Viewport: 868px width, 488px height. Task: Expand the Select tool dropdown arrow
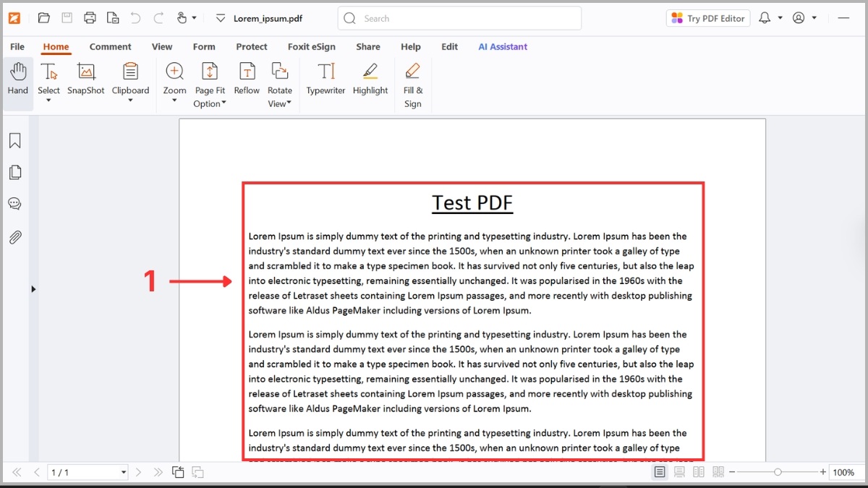click(x=48, y=102)
